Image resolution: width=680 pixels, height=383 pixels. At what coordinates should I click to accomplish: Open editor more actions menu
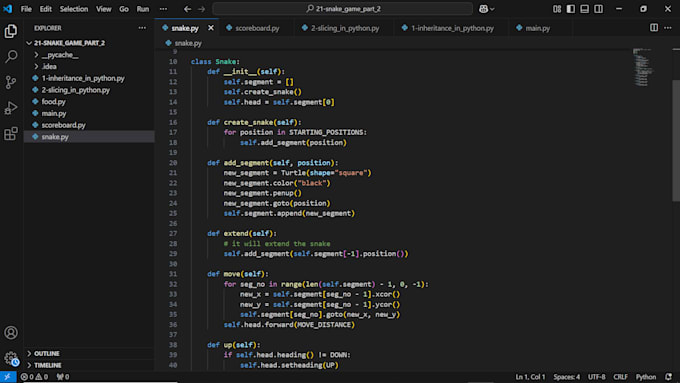click(x=668, y=28)
